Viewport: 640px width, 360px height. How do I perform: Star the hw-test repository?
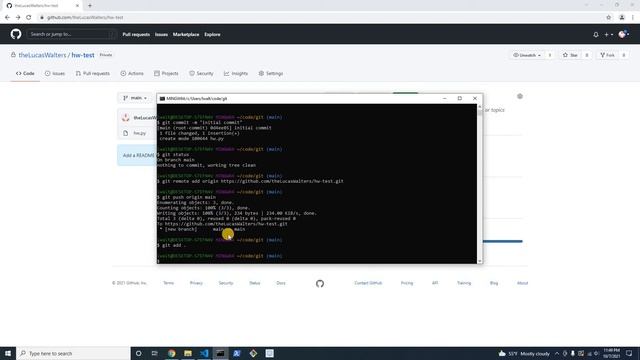click(x=570, y=55)
